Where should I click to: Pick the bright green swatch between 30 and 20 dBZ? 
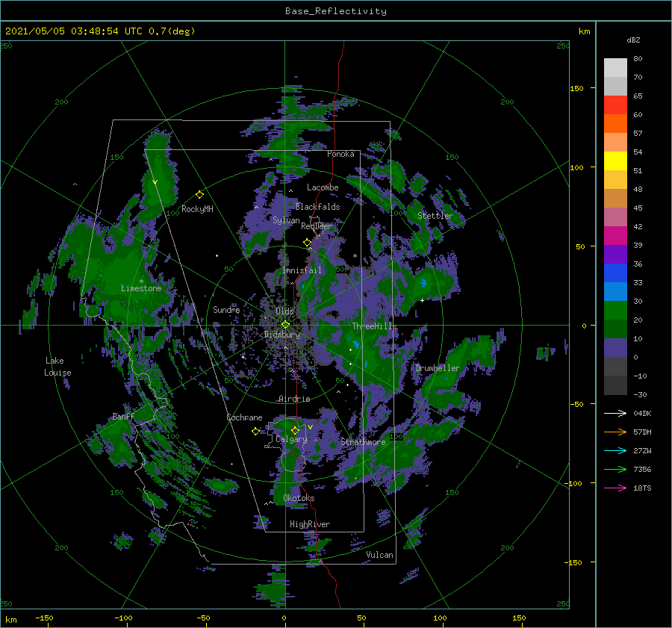(615, 311)
